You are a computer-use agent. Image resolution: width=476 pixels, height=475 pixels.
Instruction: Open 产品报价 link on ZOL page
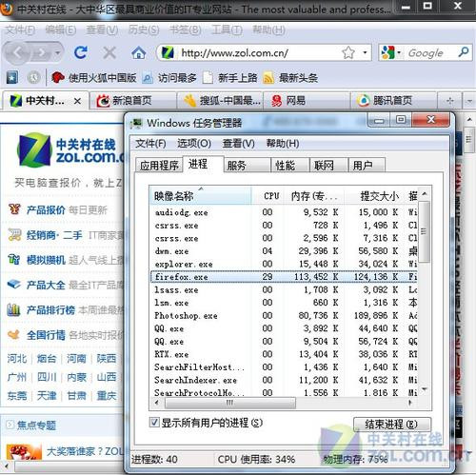click(46, 209)
